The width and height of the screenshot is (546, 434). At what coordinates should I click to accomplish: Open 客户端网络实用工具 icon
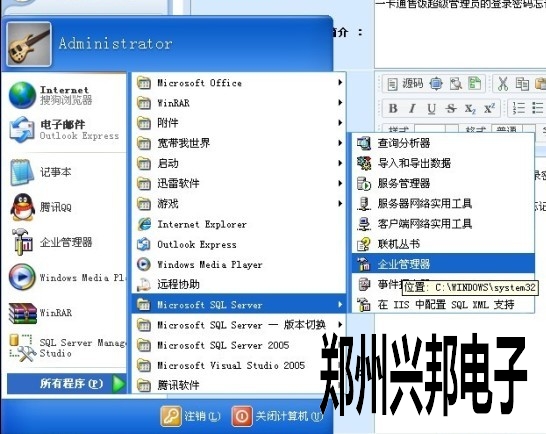[x=364, y=224]
